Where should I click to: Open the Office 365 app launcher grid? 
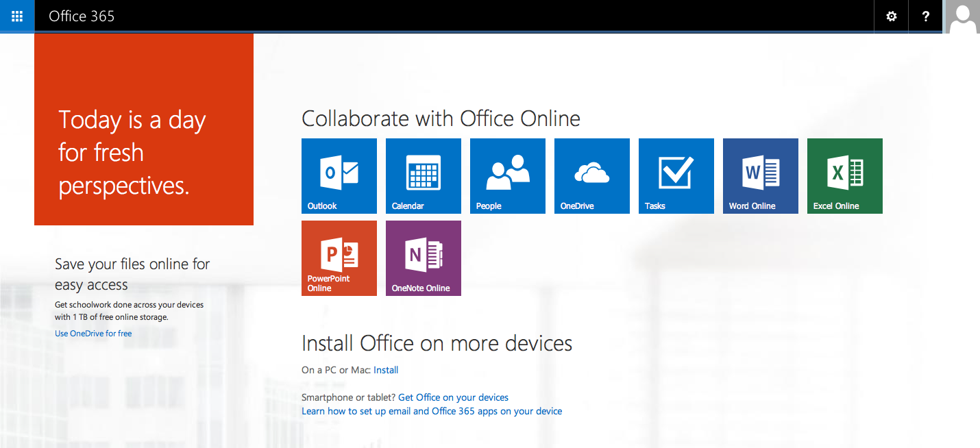pyautogui.click(x=16, y=16)
